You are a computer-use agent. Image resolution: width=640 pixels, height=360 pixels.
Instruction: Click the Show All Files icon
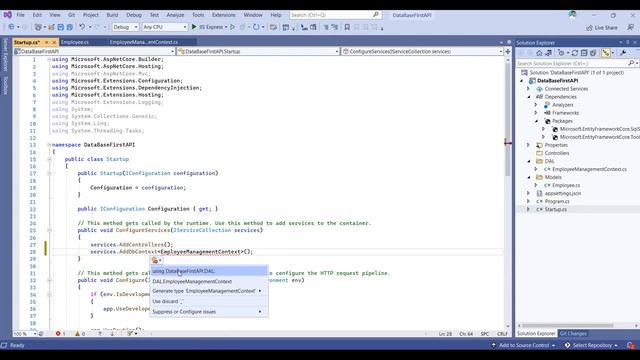pos(593,53)
